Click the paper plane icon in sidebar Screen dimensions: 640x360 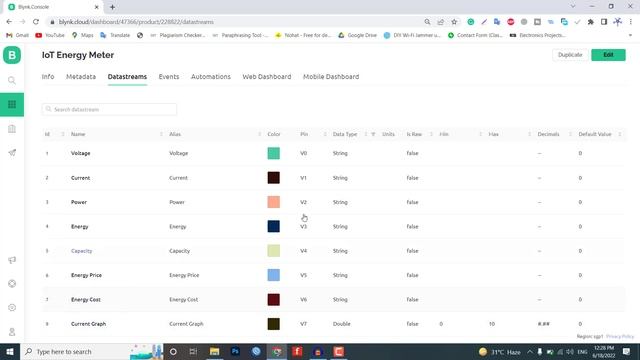(12, 153)
